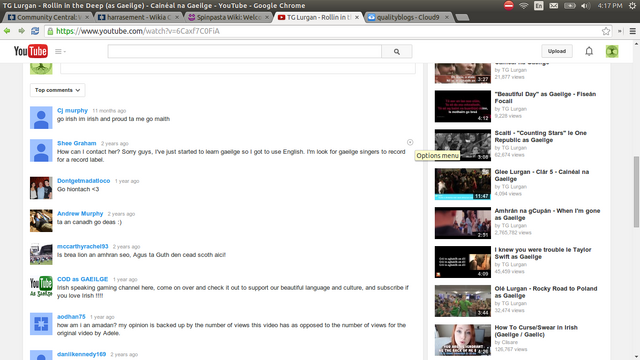Image resolution: width=640 pixels, height=360 pixels.
Task: Click the search magnifier button
Action: (397, 51)
